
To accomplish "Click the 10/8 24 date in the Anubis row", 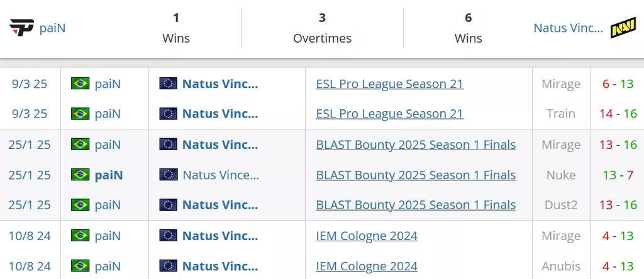I will [x=30, y=266].
